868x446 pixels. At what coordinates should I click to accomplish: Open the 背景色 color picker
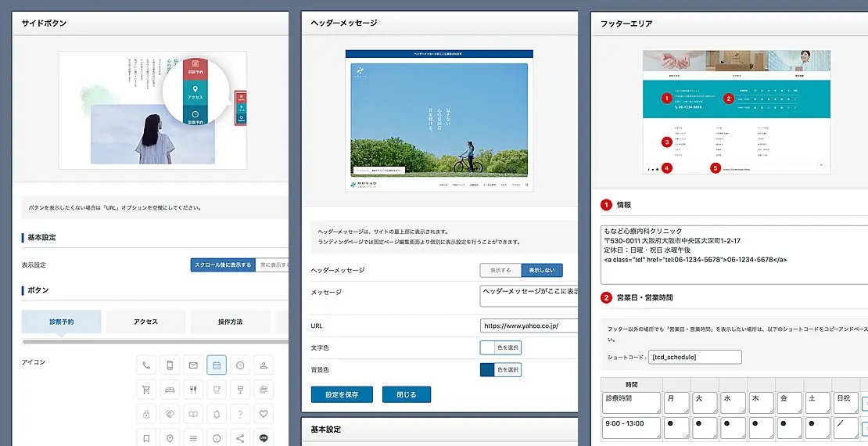[500, 370]
